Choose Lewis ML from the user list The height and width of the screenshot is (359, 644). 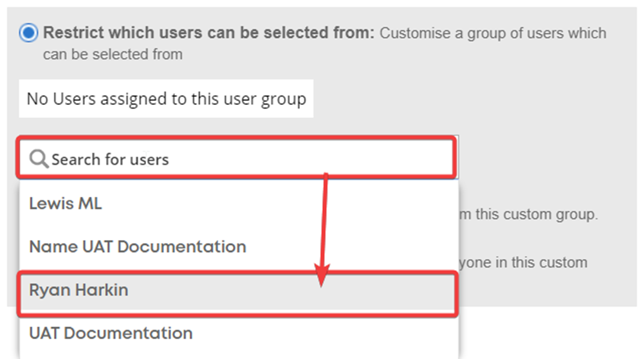[238, 203]
